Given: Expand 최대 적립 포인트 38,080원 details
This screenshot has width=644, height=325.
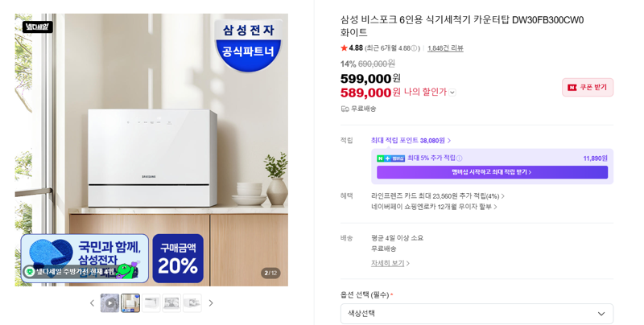Looking at the screenshot, I should click(411, 140).
